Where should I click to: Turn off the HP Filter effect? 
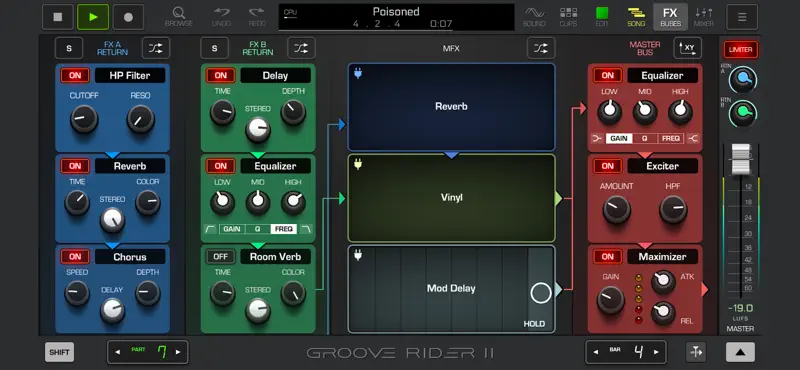coord(75,76)
